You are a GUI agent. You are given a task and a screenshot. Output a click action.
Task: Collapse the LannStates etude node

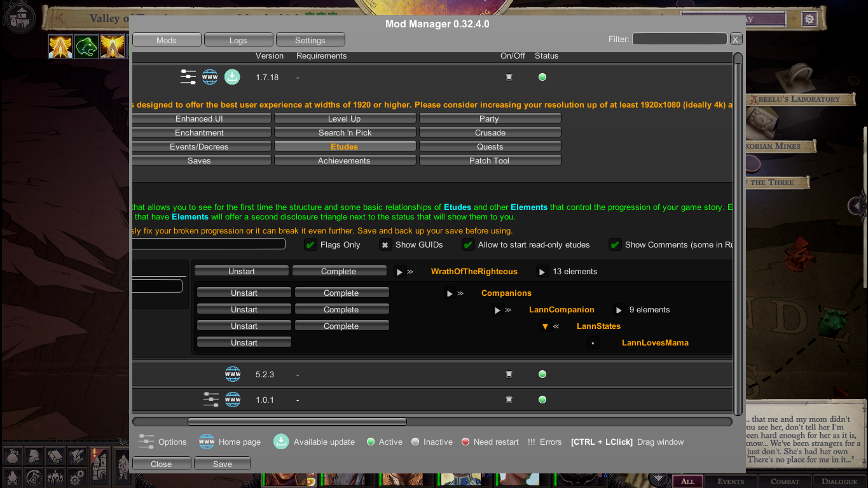(545, 326)
